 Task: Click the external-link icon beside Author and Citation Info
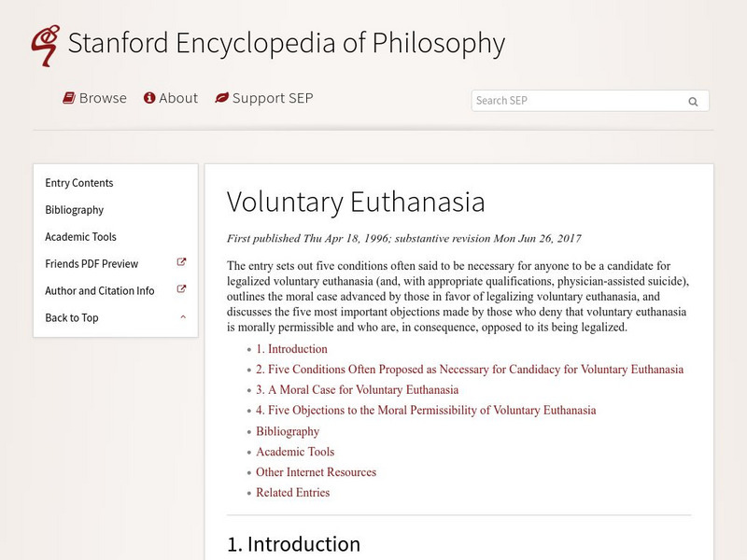[x=183, y=290]
